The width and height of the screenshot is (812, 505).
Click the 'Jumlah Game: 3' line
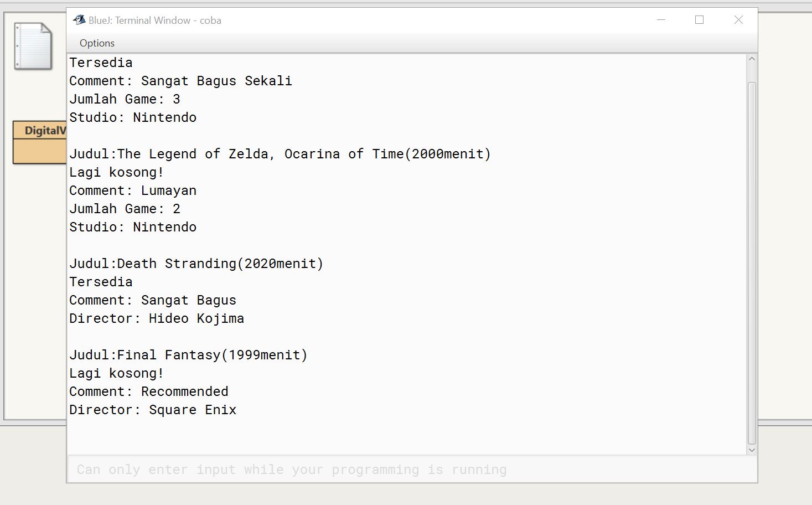point(125,99)
